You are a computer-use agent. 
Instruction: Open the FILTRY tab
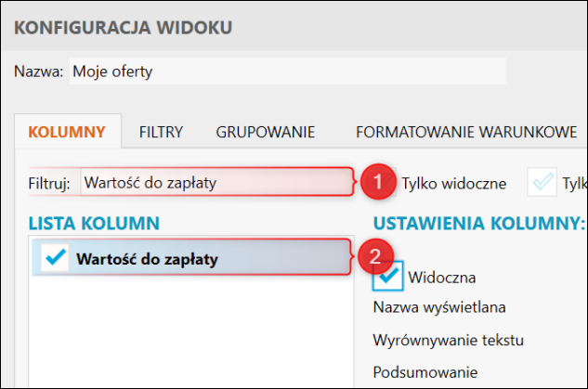point(161,132)
